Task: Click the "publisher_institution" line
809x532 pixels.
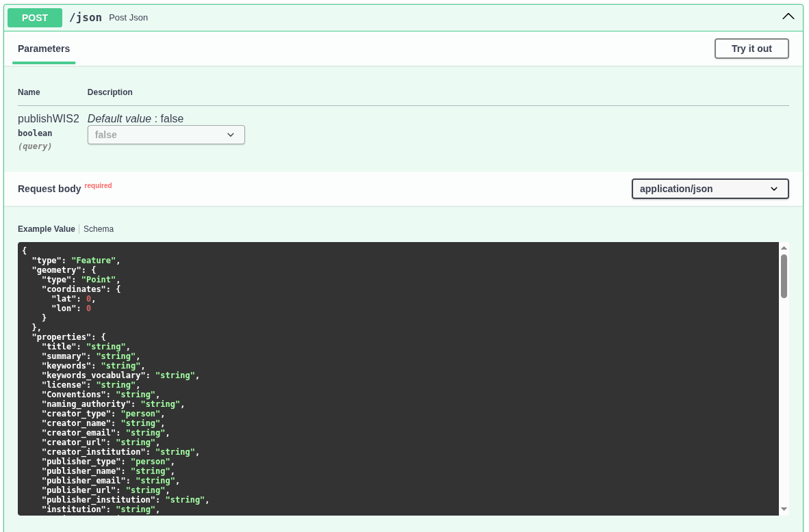Action: pos(125,500)
